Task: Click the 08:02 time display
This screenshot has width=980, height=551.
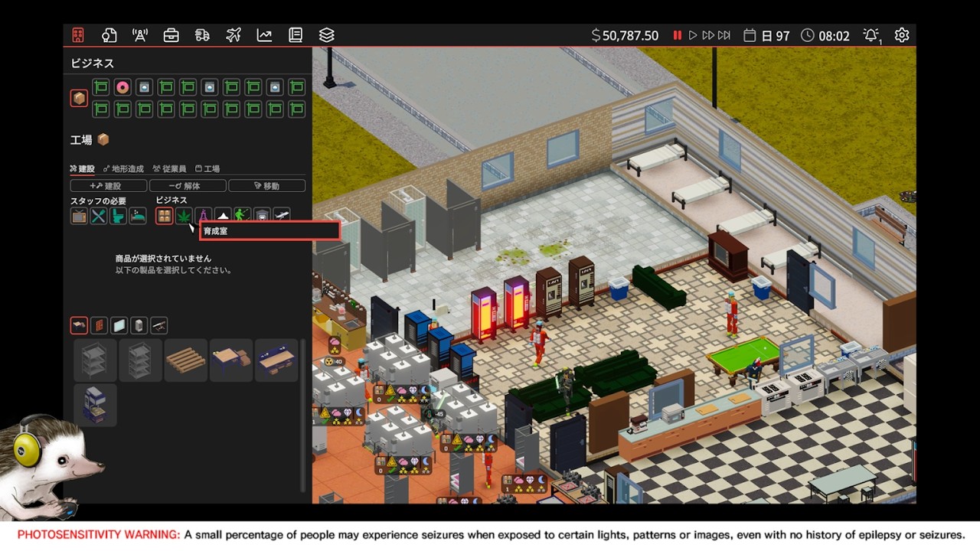Action: pyautogui.click(x=835, y=35)
